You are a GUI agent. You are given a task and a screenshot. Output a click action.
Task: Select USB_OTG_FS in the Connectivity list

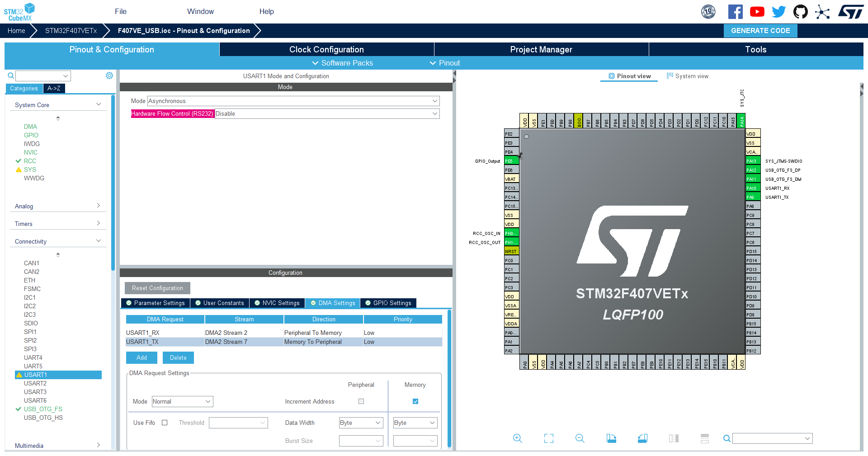pos(43,409)
